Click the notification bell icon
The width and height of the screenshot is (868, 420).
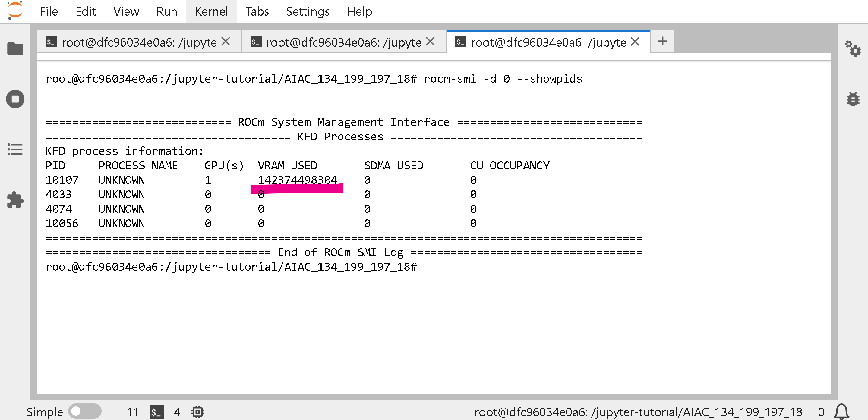[x=841, y=412]
